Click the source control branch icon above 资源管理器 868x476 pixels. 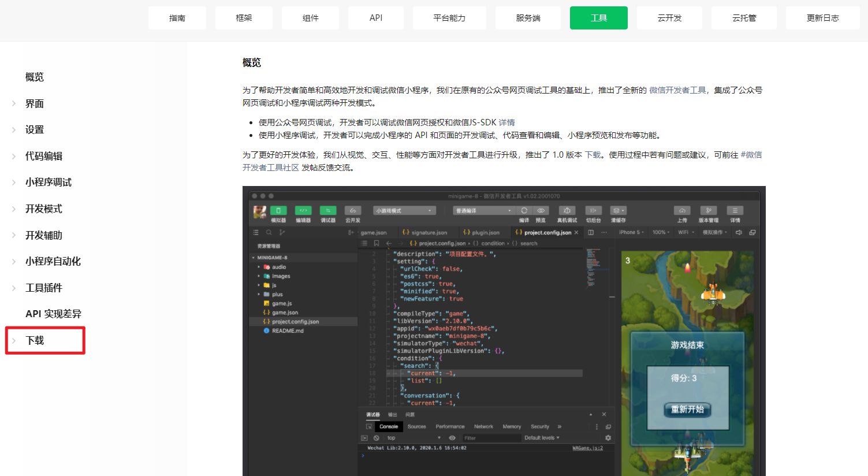282,232
